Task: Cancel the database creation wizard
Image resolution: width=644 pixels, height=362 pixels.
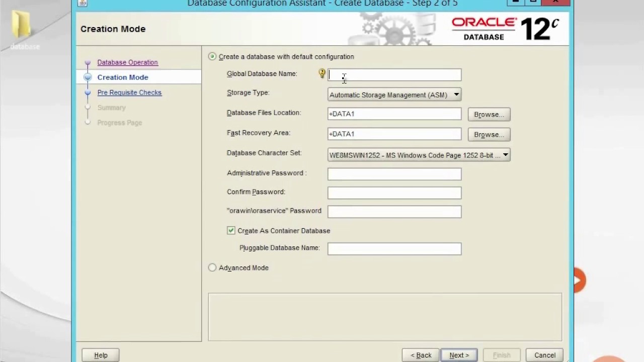Action: point(545,355)
